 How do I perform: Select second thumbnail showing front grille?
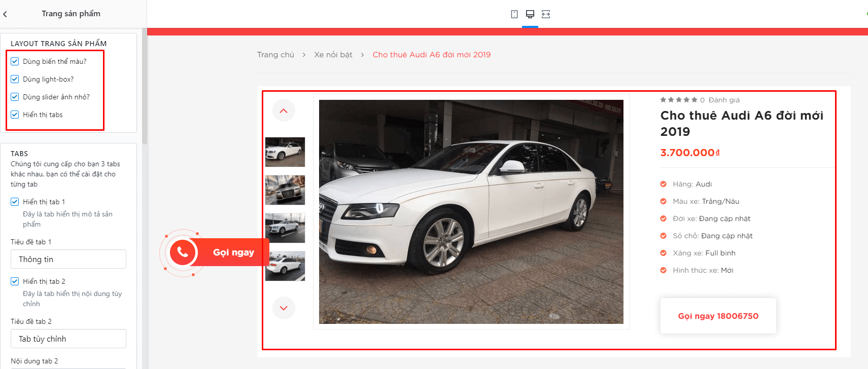pyautogui.click(x=285, y=190)
